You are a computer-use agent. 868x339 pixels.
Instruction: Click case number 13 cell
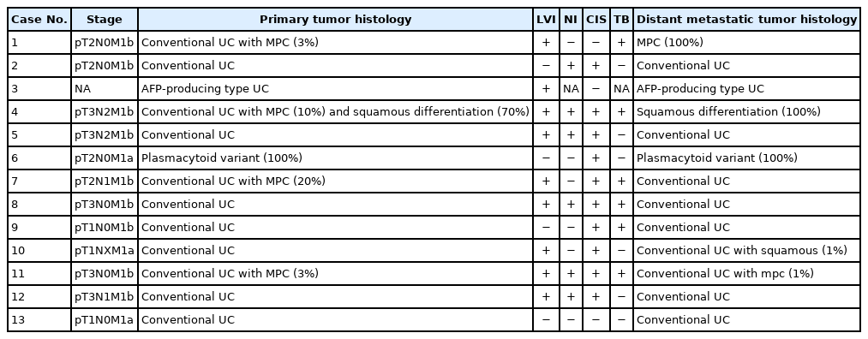(39, 319)
